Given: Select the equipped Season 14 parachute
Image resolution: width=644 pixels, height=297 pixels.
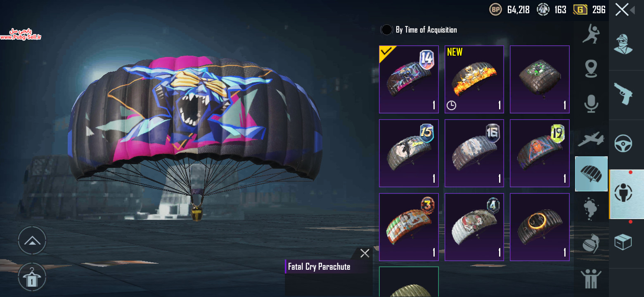Looking at the screenshot, I should (x=409, y=79).
